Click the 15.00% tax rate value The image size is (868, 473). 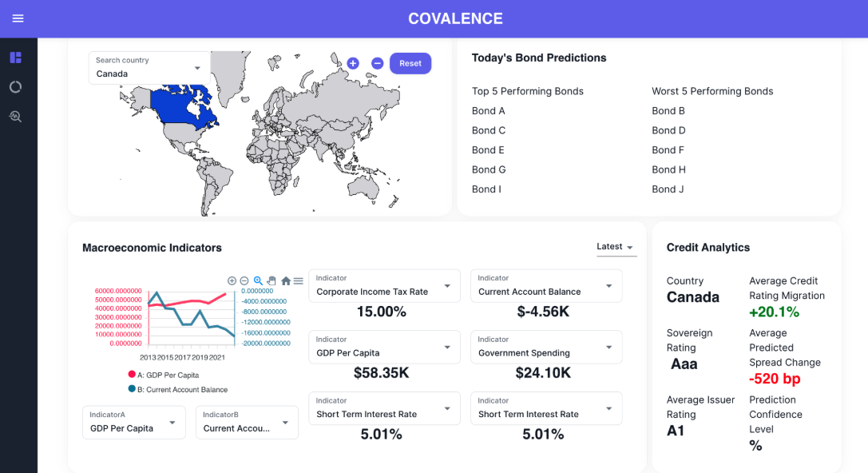point(382,312)
